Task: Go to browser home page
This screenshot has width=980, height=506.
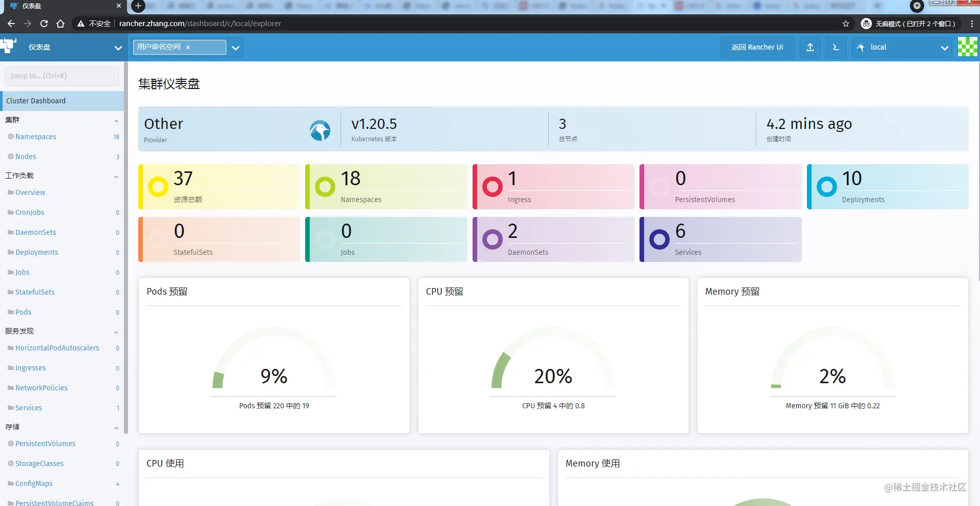Action: tap(60, 24)
